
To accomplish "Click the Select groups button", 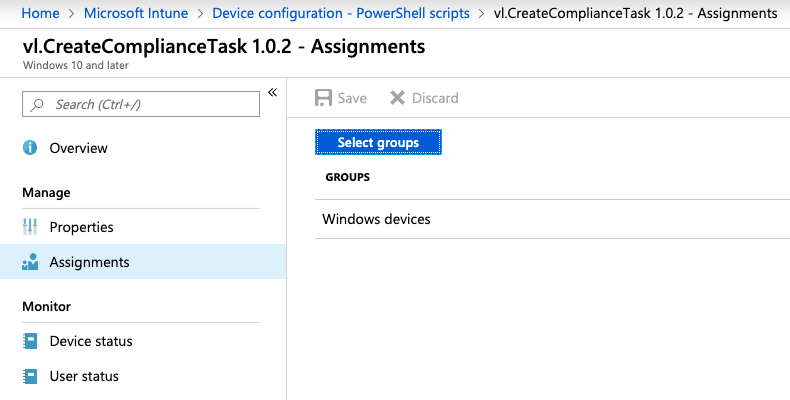I will click(378, 142).
